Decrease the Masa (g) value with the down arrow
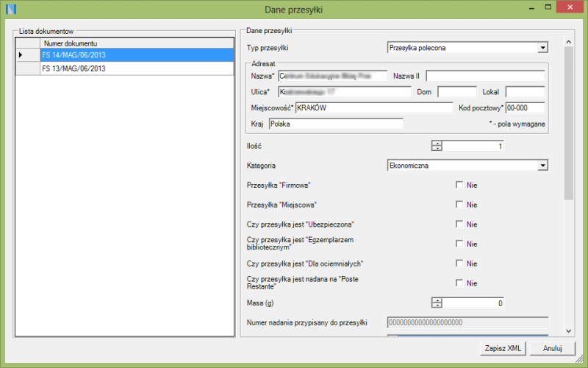This screenshot has height=368, width=588. (437, 305)
